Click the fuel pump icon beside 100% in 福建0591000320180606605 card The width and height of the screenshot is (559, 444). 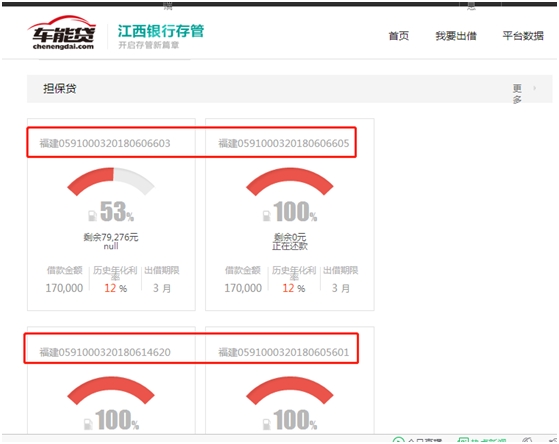coord(266,215)
